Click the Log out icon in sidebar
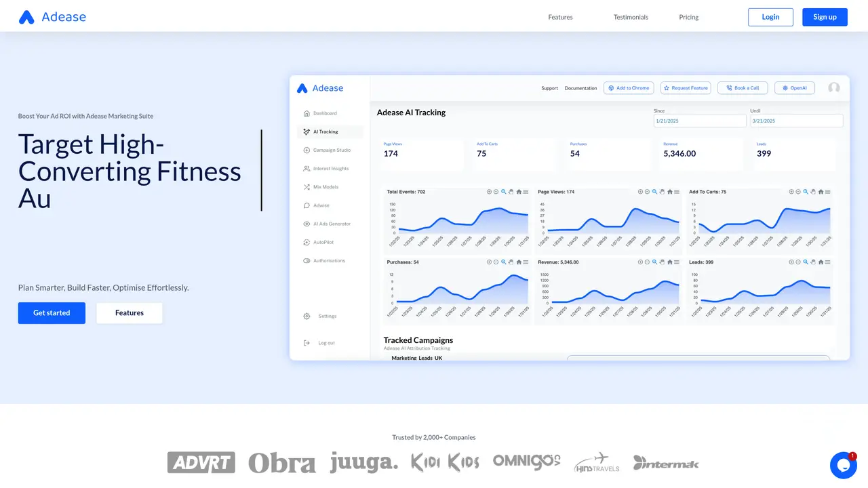Image resolution: width=868 pixels, height=488 pixels. pos(307,343)
